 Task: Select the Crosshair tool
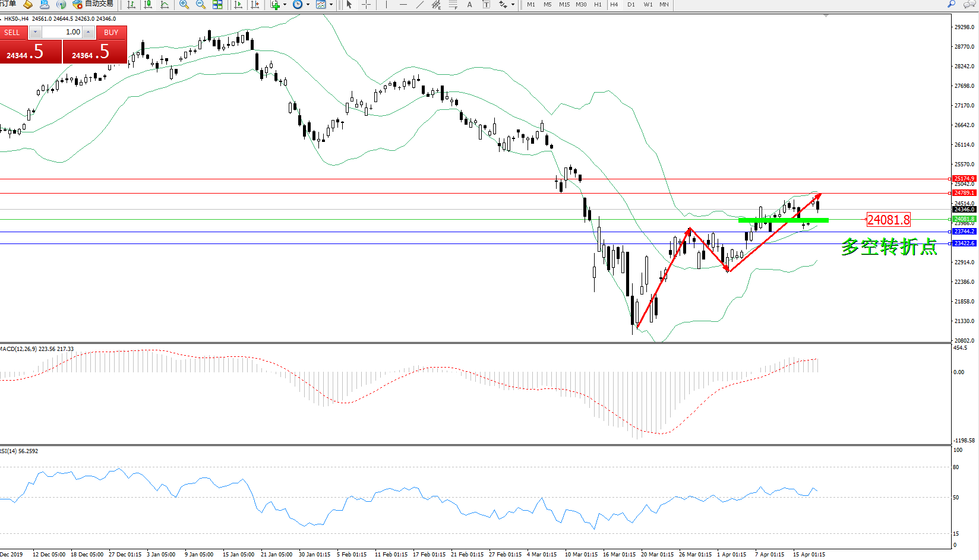[367, 4]
